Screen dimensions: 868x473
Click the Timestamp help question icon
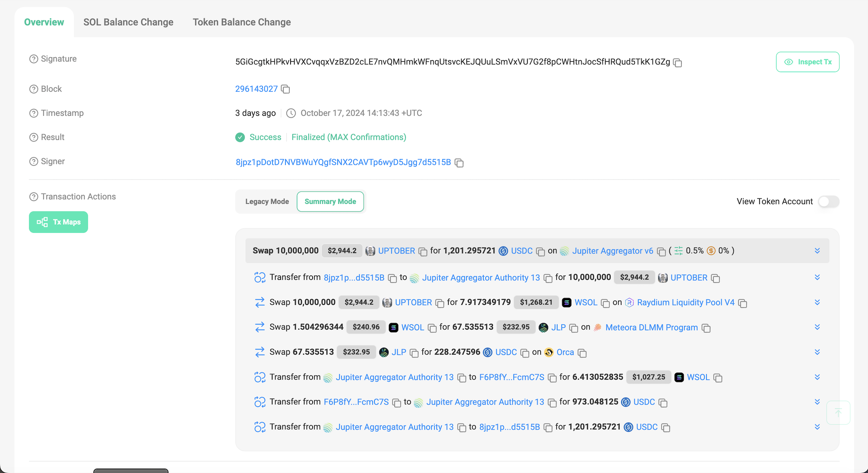tap(33, 113)
